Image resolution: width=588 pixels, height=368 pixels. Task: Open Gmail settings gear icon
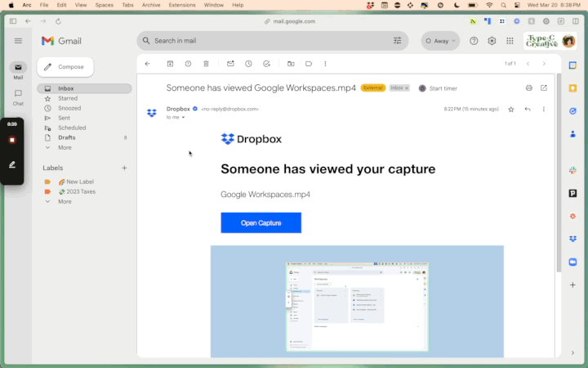point(492,40)
